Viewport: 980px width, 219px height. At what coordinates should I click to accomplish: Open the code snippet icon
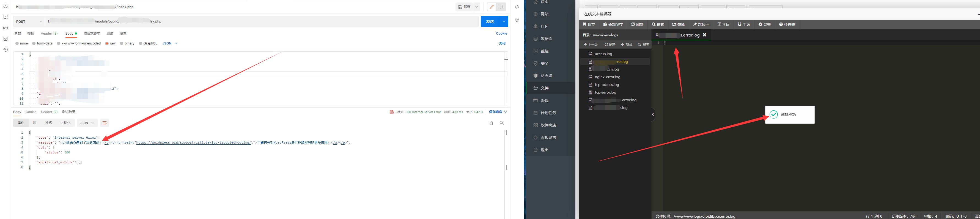517,7
